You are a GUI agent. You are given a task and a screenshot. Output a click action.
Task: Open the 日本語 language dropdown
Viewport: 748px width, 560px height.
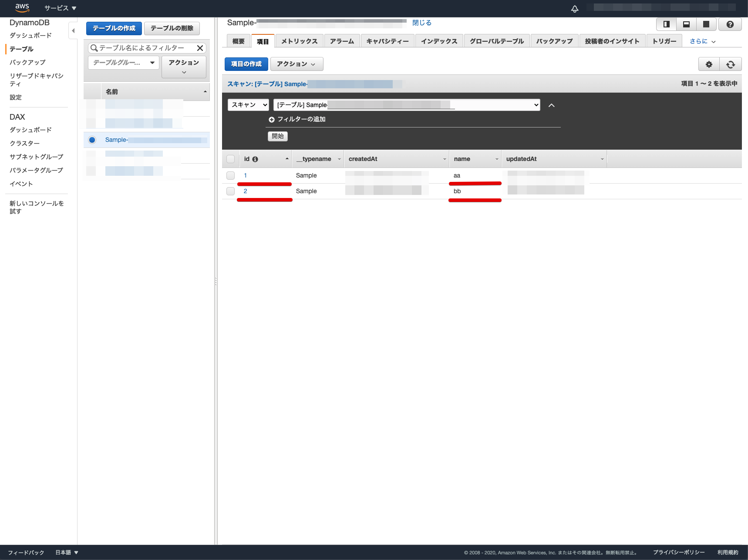(67, 553)
